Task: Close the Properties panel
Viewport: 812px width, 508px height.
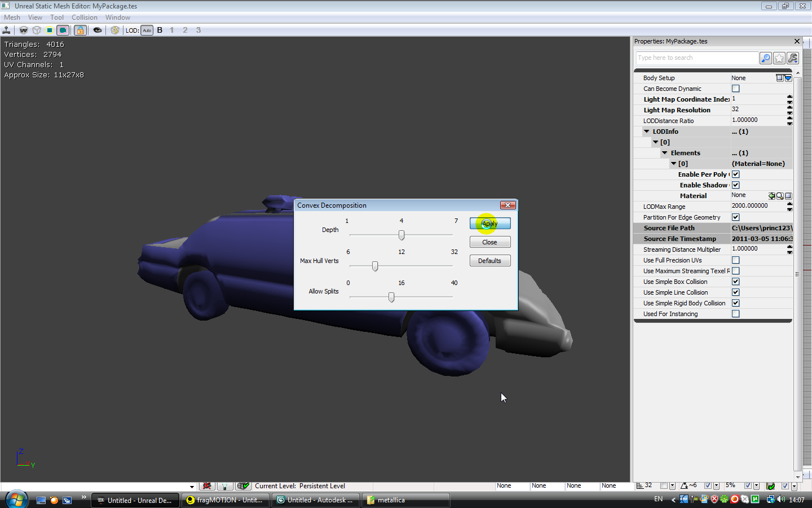Action: coord(797,41)
